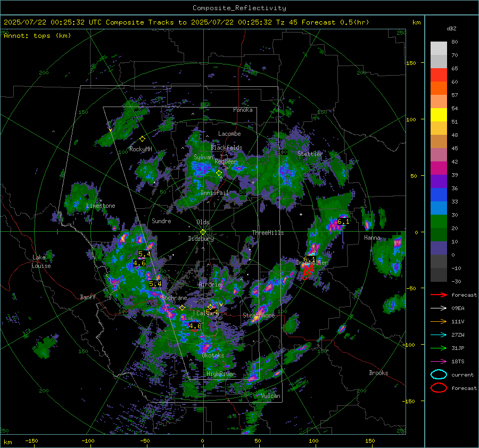Select the Blackfalds map label
This screenshot has height=448, width=479.
[x=226, y=148]
